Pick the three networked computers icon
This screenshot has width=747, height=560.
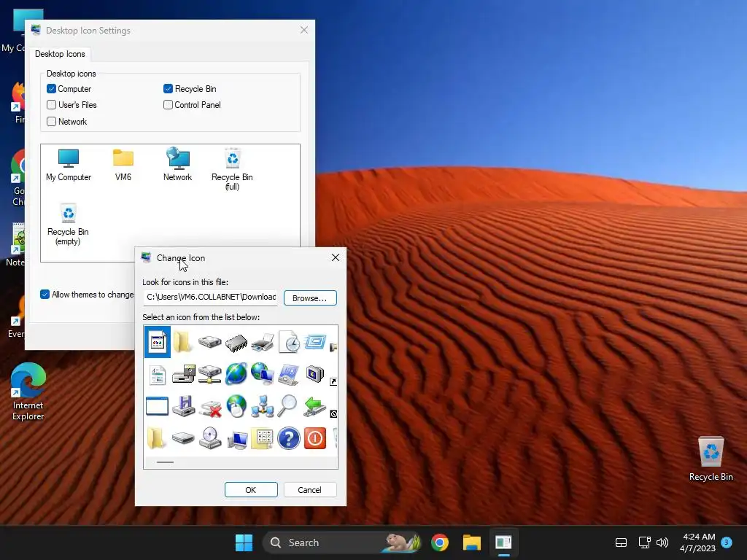click(x=263, y=406)
